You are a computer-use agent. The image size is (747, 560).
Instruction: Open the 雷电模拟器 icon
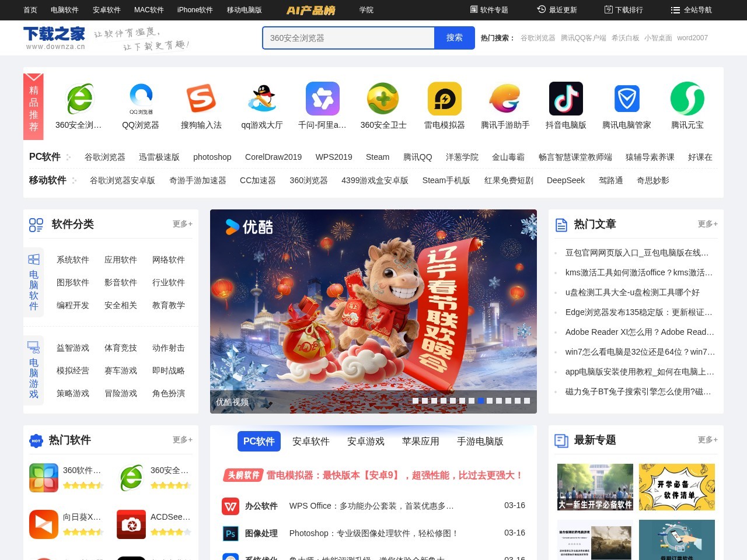(x=444, y=98)
